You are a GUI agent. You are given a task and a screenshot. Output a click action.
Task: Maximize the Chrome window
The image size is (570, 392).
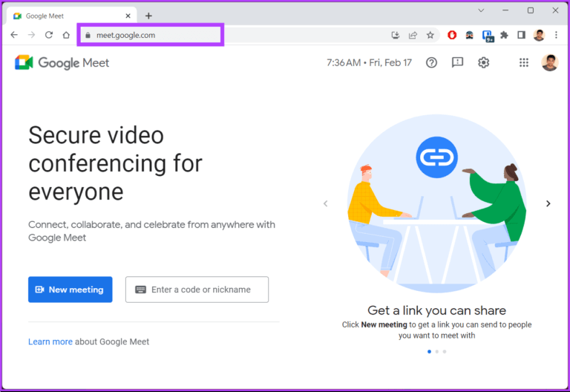coord(531,10)
